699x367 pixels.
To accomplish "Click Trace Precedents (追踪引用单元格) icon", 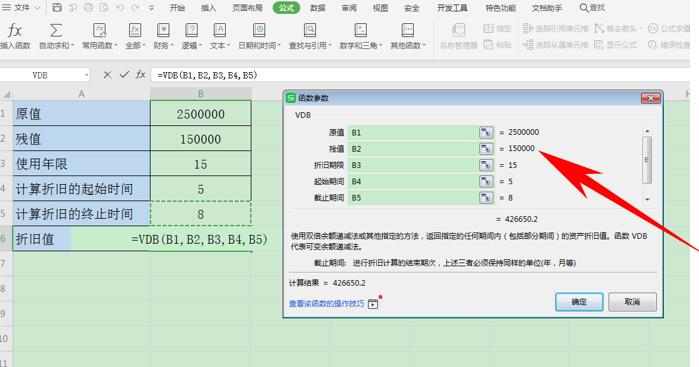I will (x=528, y=29).
